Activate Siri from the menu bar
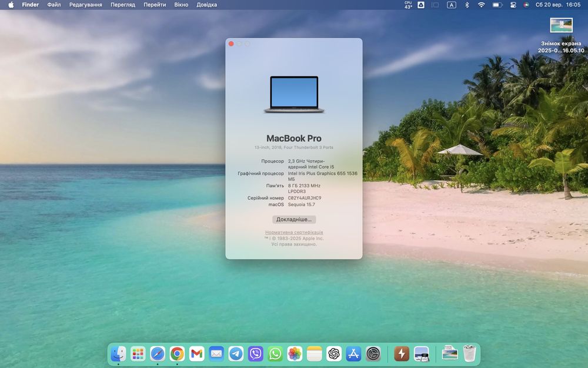588x368 pixels. click(526, 5)
